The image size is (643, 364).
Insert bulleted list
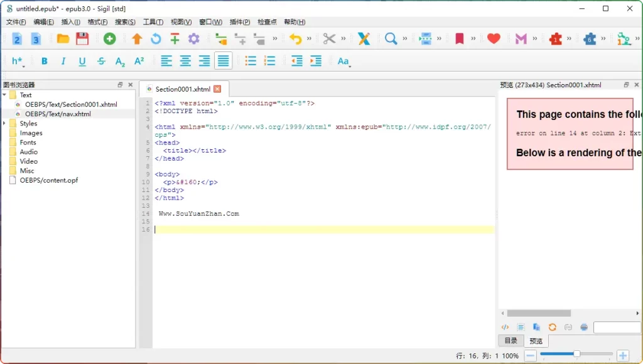[x=251, y=61]
